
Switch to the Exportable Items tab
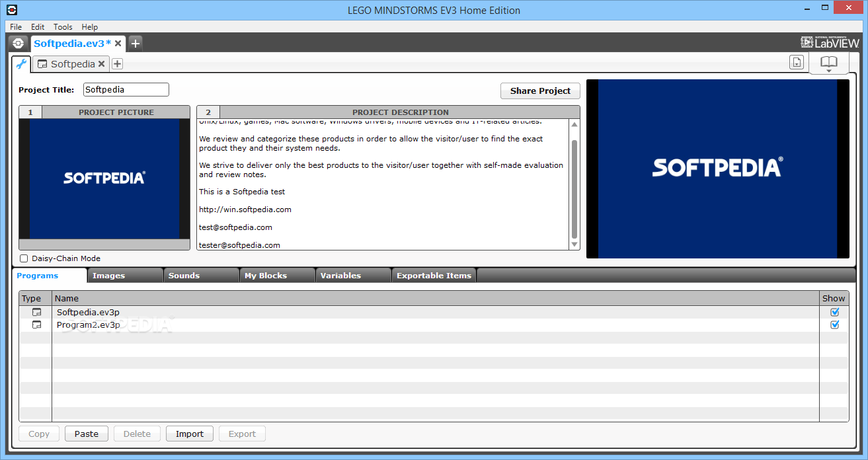coord(434,276)
